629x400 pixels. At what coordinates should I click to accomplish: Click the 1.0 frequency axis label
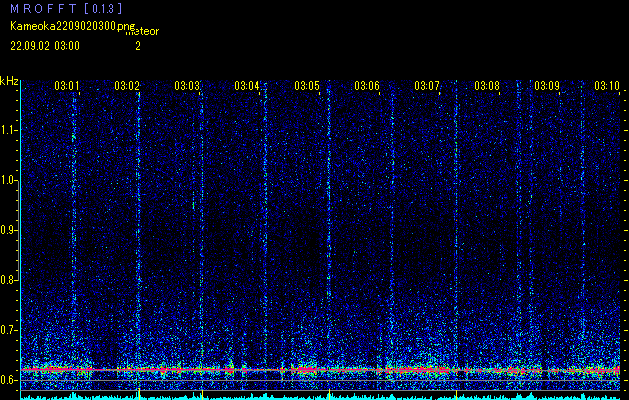click(8, 181)
